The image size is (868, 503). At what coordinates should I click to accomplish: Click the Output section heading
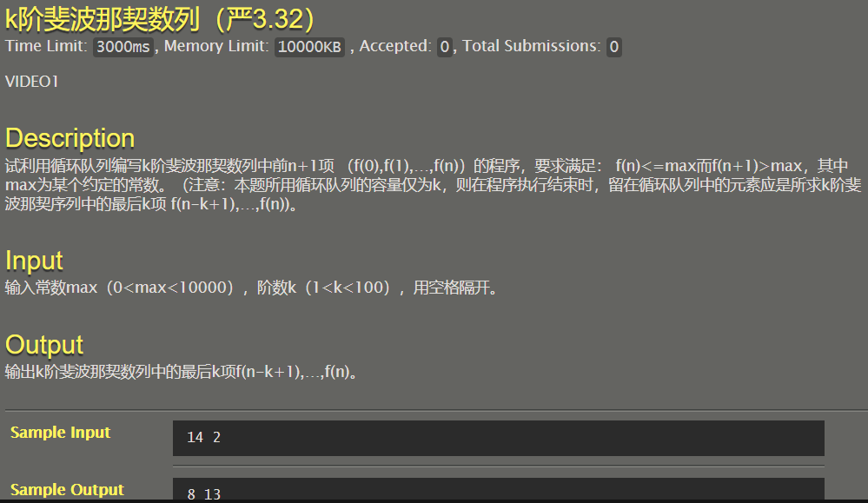tap(44, 345)
